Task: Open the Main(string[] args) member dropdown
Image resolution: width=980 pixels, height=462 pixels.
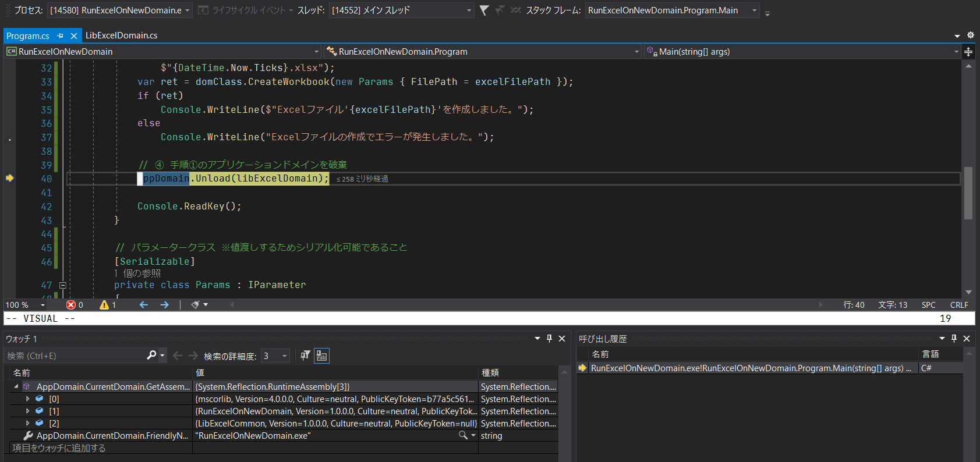Action: pyautogui.click(x=802, y=52)
